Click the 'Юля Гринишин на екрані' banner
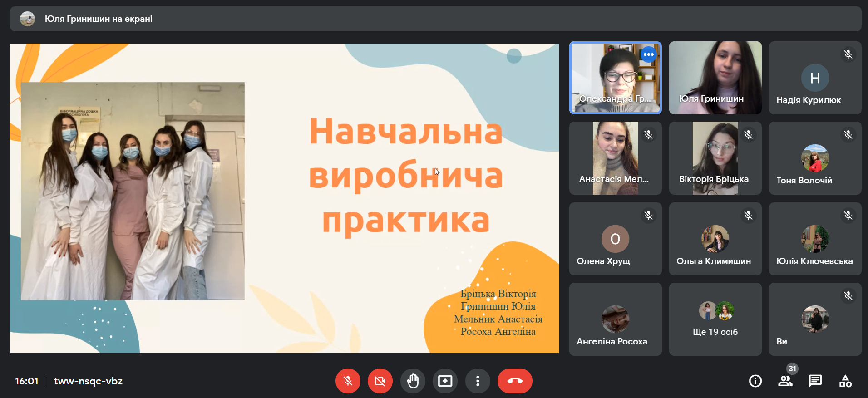Image resolution: width=868 pixels, height=398 pixels. (x=99, y=19)
